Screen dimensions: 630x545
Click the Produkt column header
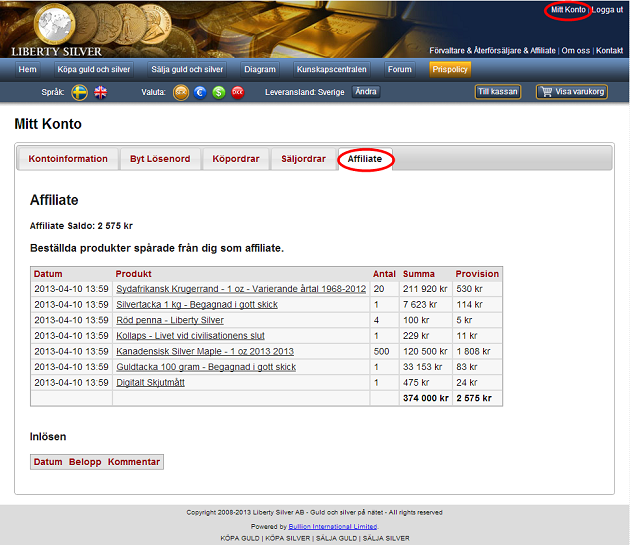(x=133, y=274)
